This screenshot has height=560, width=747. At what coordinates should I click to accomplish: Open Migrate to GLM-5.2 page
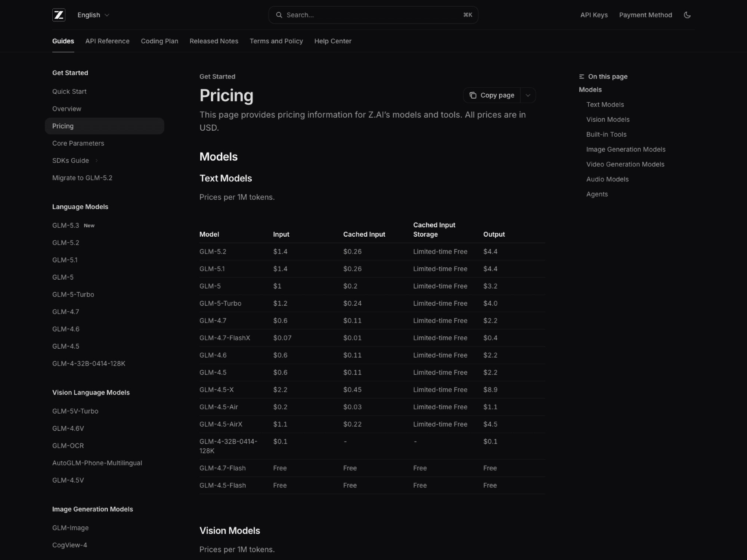point(82,178)
